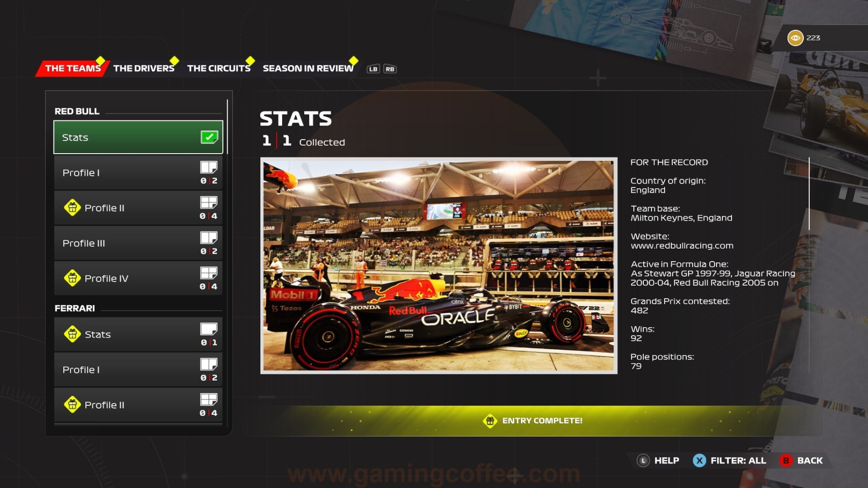Click gift icon beside Ferrari Profile II
The image size is (868, 488).
[72, 405]
